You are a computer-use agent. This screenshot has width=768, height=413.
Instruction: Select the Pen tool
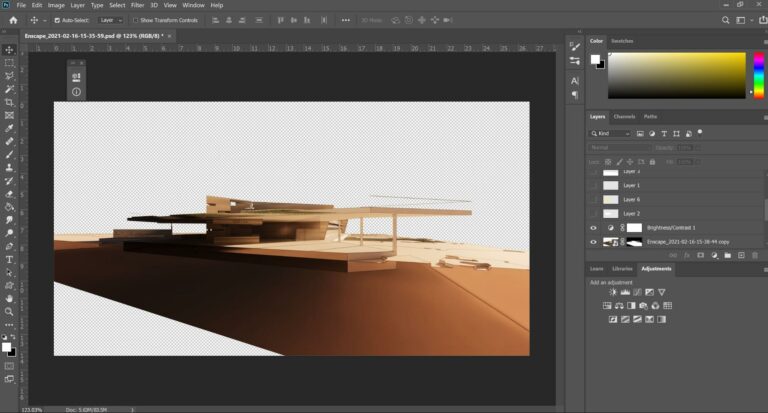coord(9,246)
